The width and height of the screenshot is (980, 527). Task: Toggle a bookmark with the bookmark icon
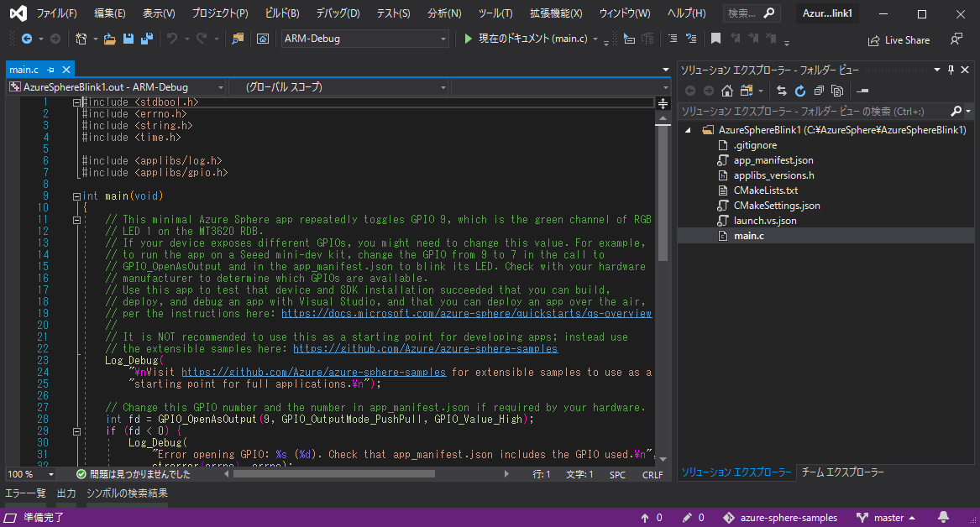pos(715,39)
